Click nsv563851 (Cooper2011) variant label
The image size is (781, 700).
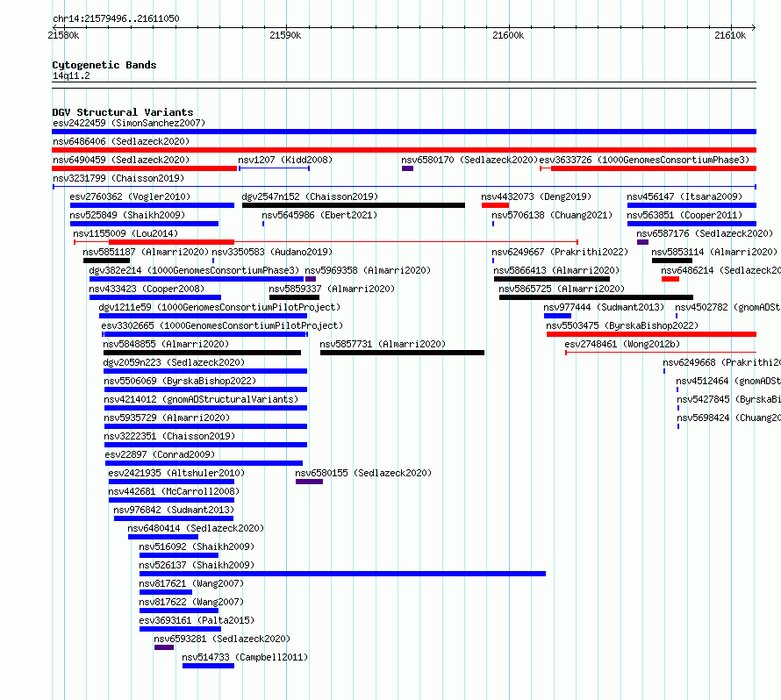coord(684,215)
